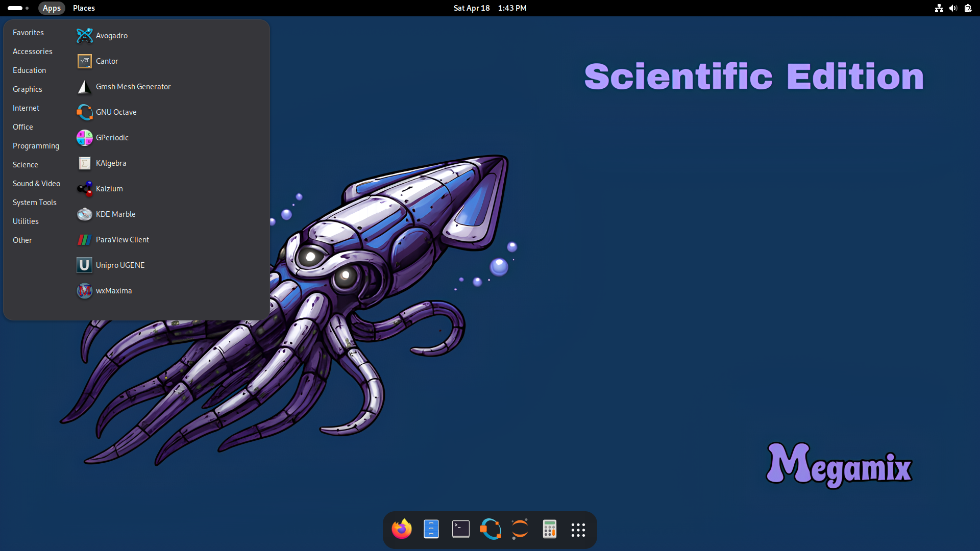The image size is (980, 551).
Task: Select the Science category
Action: pos(25,164)
